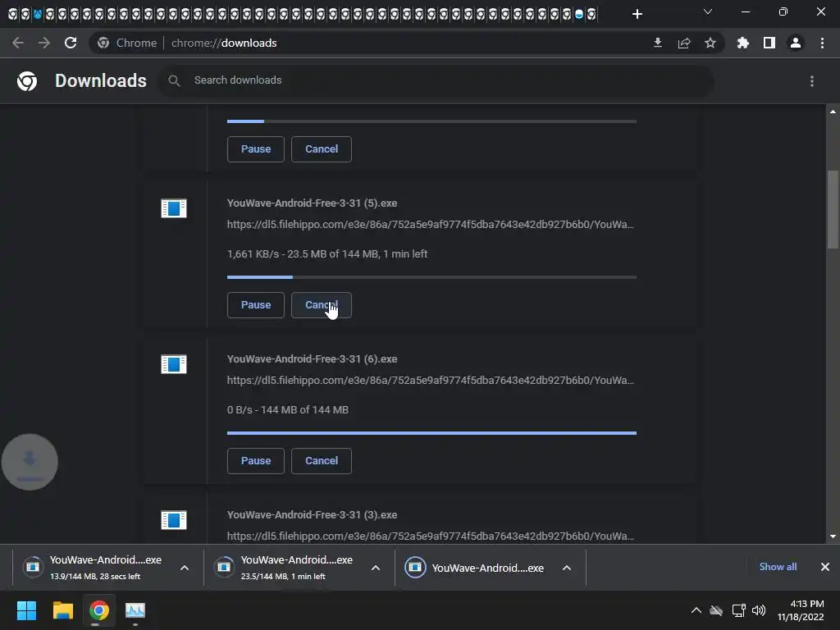Show hidden system tray icons
Image resolution: width=840 pixels, height=630 pixels.
(x=696, y=610)
